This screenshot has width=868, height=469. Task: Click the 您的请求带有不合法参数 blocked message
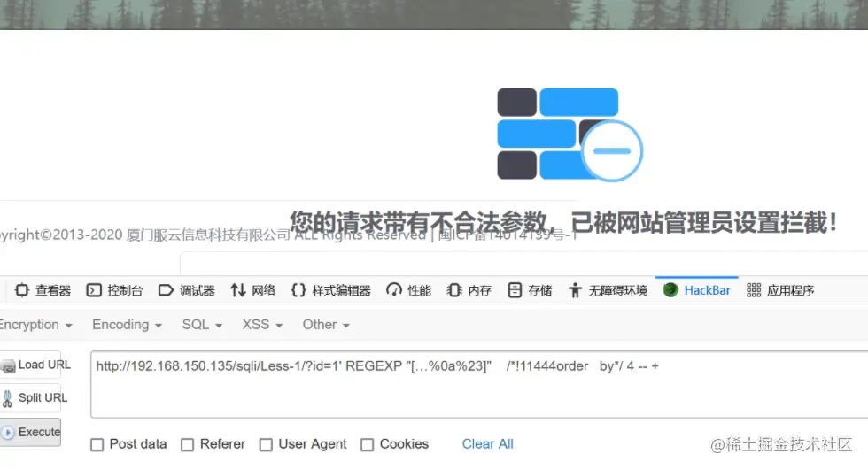coord(563,222)
